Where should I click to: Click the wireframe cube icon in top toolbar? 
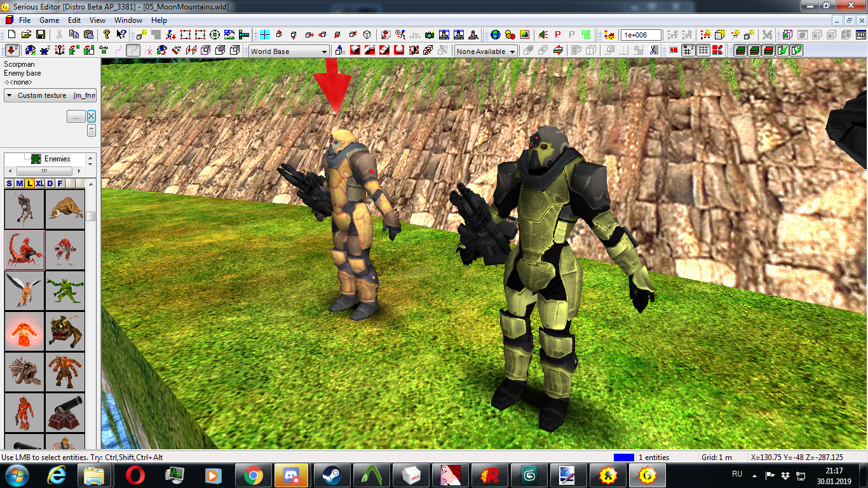[367, 34]
